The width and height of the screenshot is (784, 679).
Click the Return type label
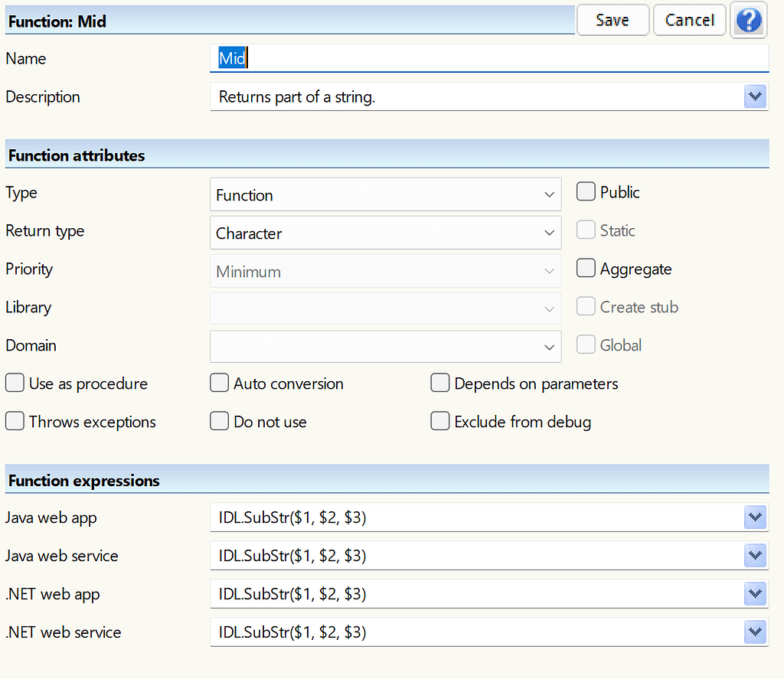[45, 231]
